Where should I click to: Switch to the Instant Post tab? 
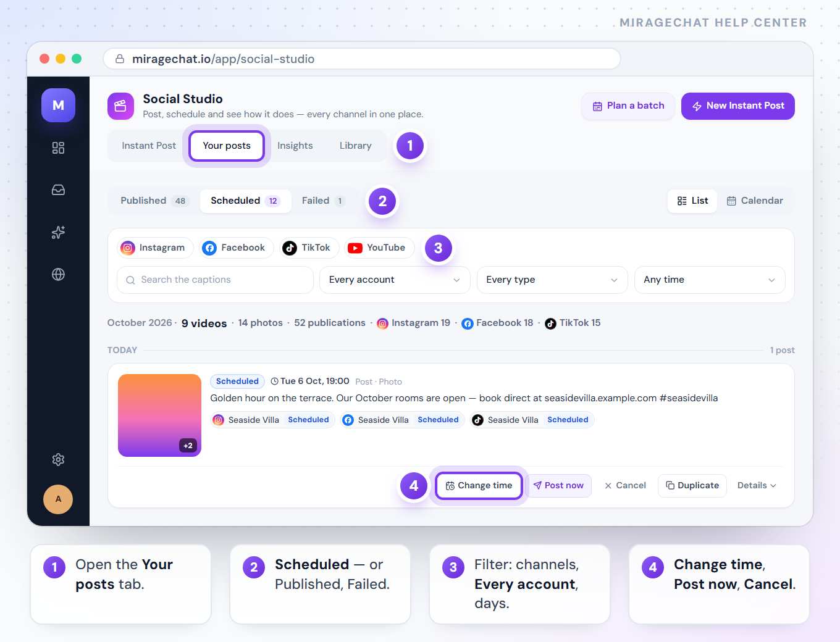(x=149, y=146)
